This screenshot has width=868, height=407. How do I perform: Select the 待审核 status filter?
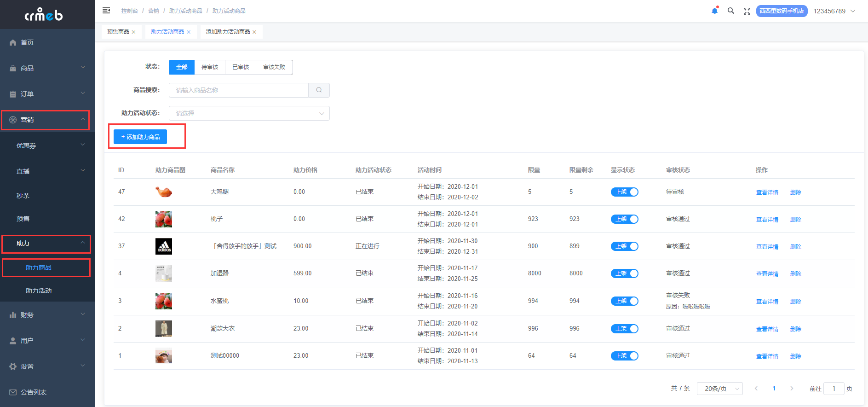[x=210, y=67]
